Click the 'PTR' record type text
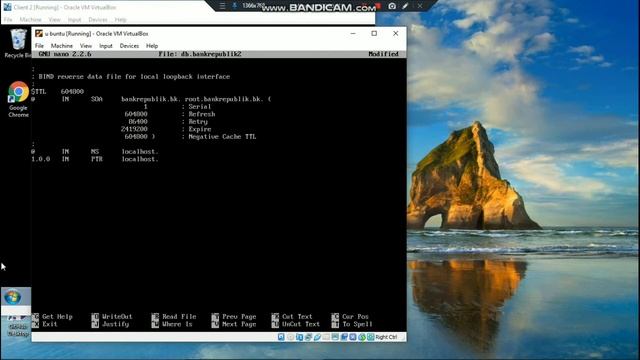The height and width of the screenshot is (360, 640). pos(97,159)
